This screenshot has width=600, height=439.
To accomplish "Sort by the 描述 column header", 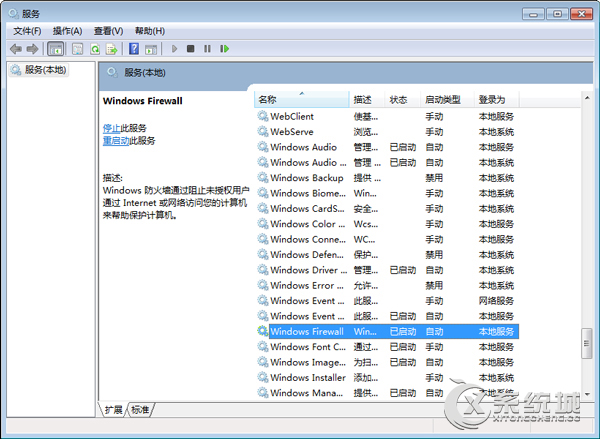I will pyautogui.click(x=366, y=100).
